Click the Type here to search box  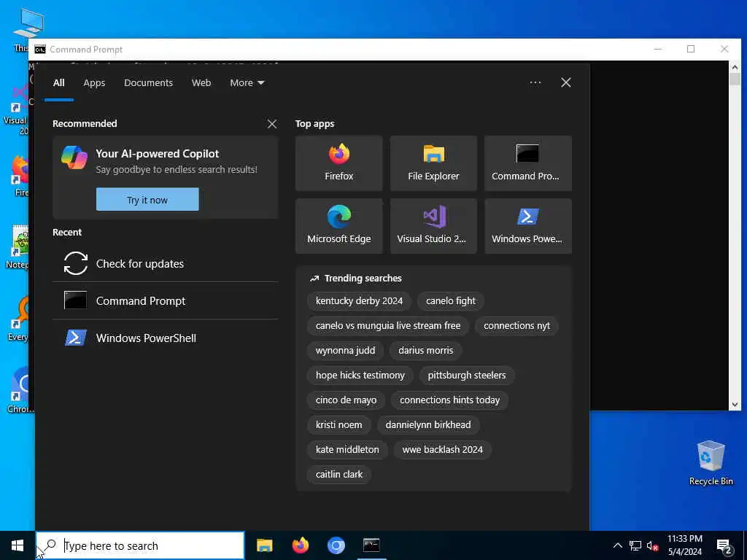tap(141, 545)
